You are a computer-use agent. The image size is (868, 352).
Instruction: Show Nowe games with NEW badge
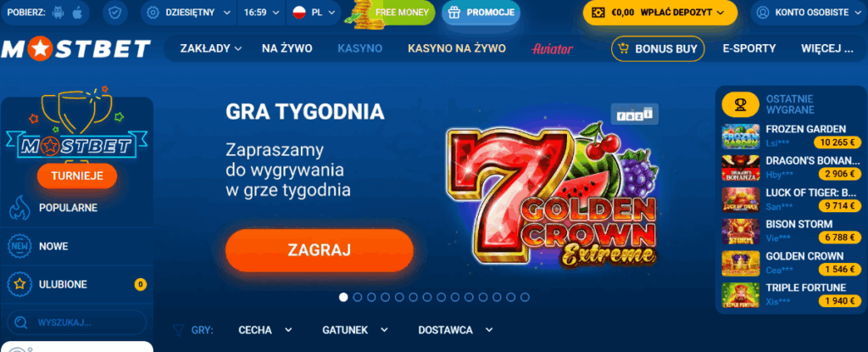20,246
